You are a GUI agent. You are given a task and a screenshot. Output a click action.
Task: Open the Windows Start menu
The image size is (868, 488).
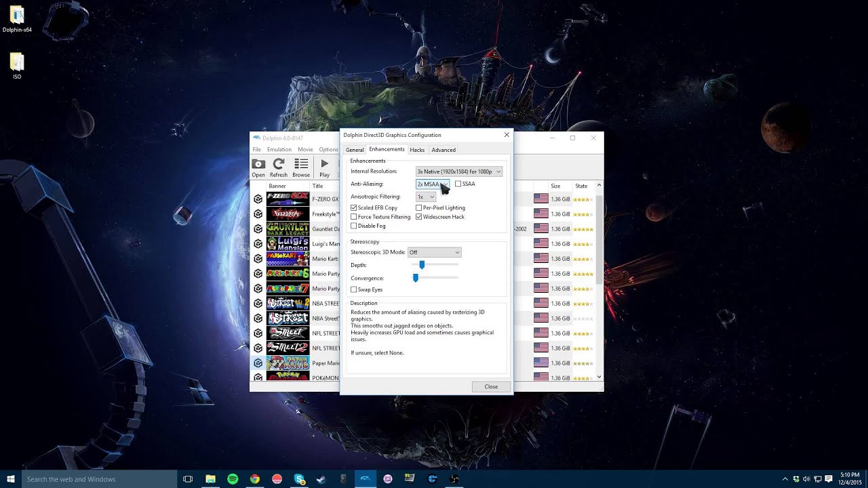click(11, 479)
